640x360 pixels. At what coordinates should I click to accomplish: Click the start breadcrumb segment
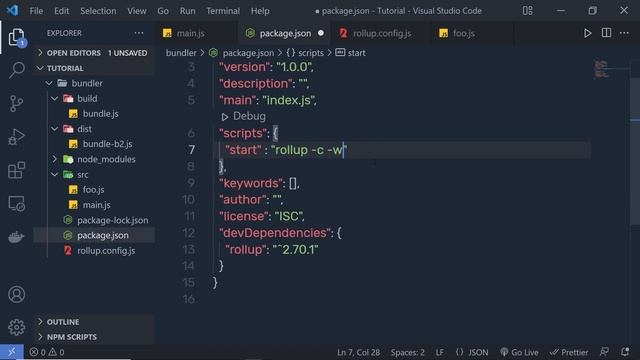click(x=350, y=53)
